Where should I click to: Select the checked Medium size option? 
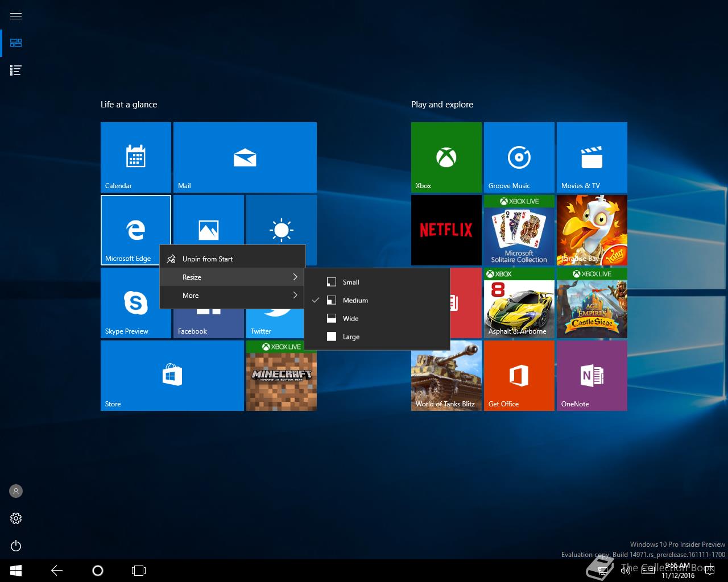(x=355, y=300)
